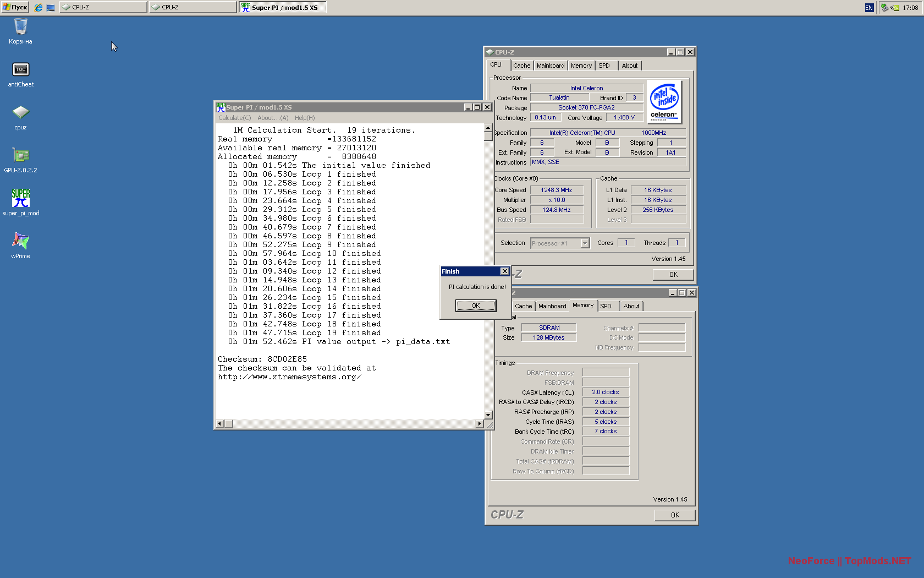Click the Bank Cycle Time 7 clocks value
The width and height of the screenshot is (924, 578).
pyautogui.click(x=606, y=432)
